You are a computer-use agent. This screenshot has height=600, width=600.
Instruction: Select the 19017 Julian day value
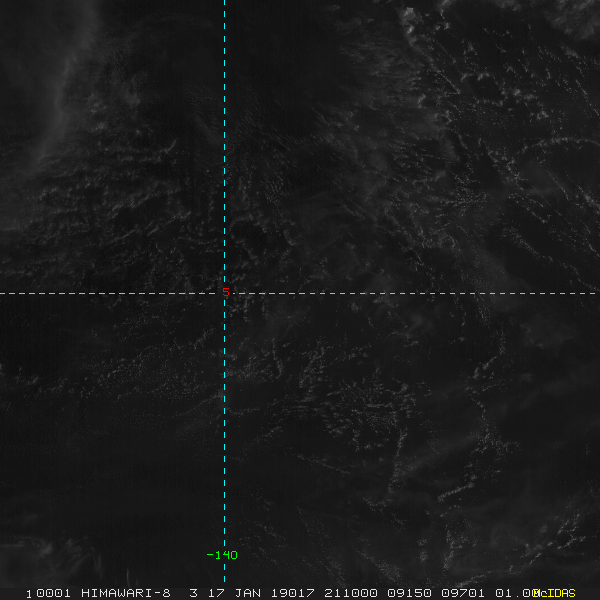point(293,593)
